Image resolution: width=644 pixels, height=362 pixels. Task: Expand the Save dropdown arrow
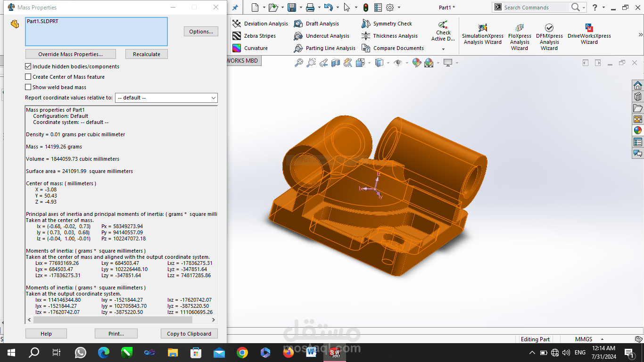tap(300, 8)
